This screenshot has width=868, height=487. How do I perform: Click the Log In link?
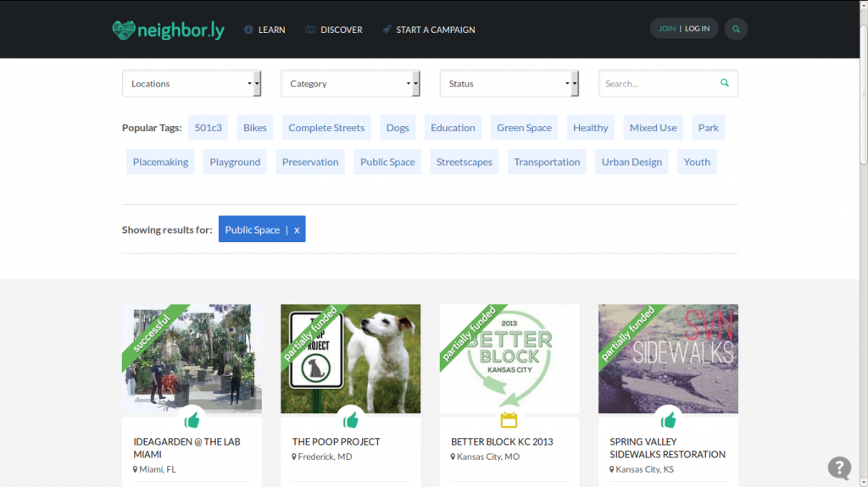(697, 29)
